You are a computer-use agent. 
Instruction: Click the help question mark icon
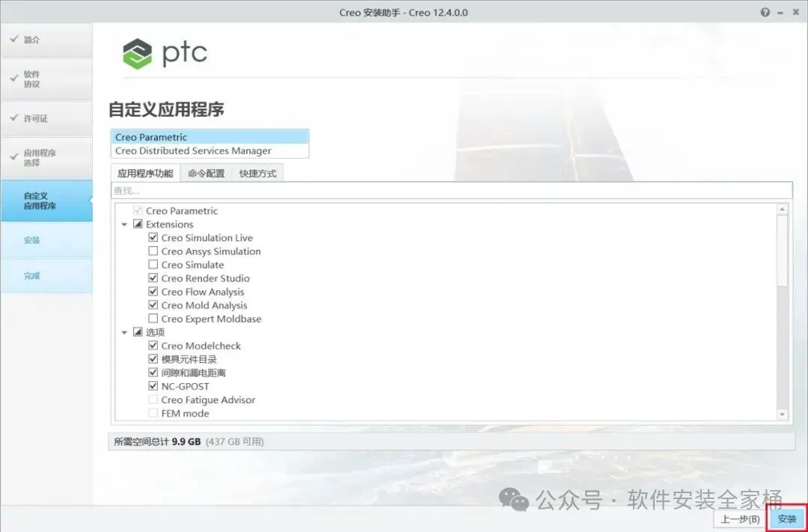point(765,13)
